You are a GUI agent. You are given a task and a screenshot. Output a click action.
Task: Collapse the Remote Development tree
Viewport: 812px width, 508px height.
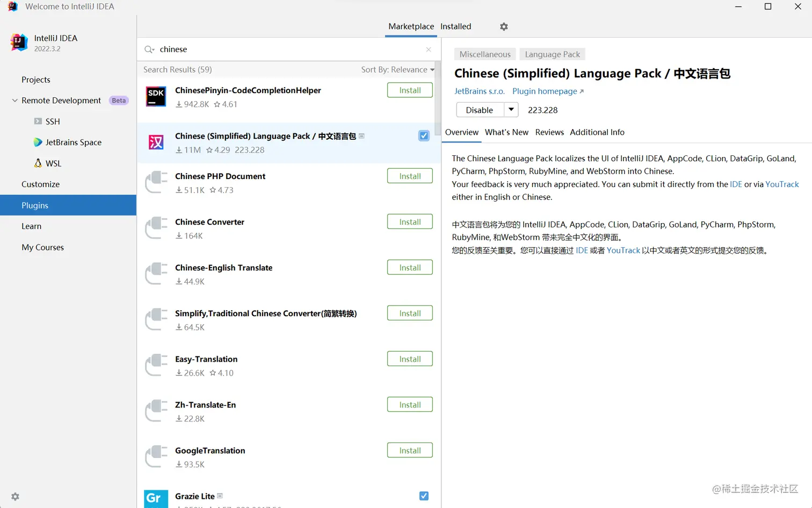(15, 101)
